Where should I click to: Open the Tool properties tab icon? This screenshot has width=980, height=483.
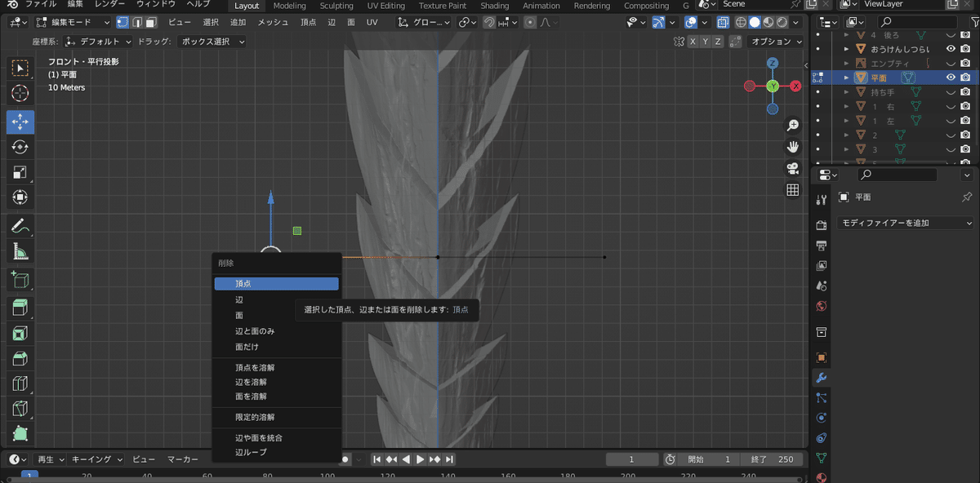coord(822,200)
